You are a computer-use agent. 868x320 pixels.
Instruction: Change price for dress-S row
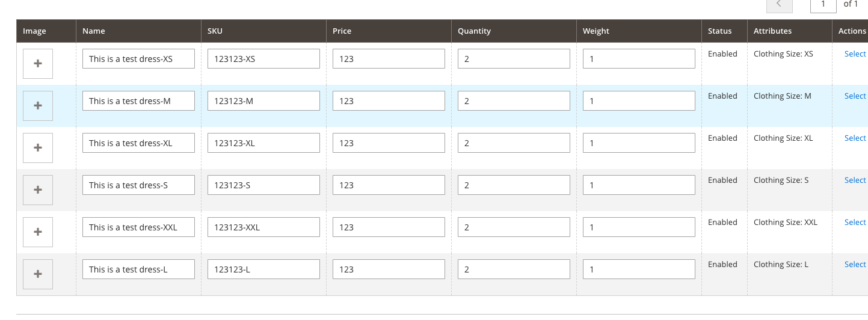pyautogui.click(x=389, y=185)
